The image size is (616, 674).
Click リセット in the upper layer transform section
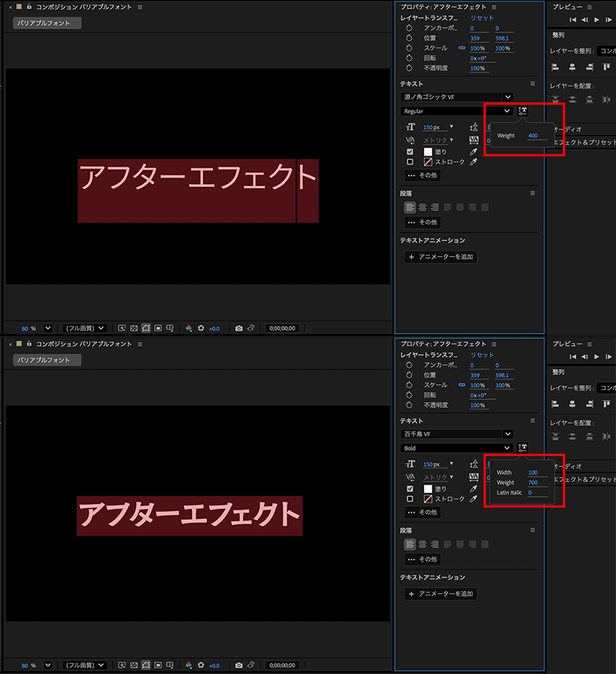point(482,18)
